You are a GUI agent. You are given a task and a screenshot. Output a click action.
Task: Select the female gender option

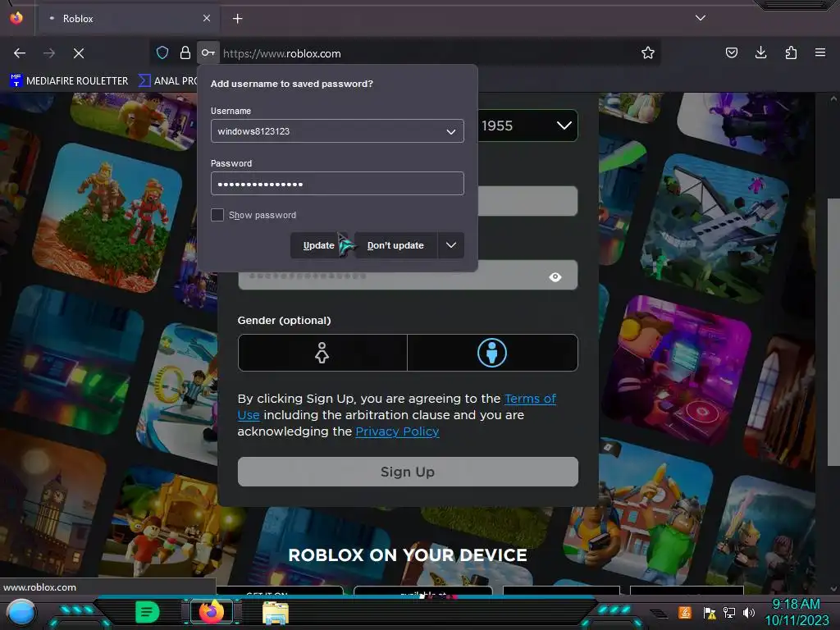click(x=322, y=353)
